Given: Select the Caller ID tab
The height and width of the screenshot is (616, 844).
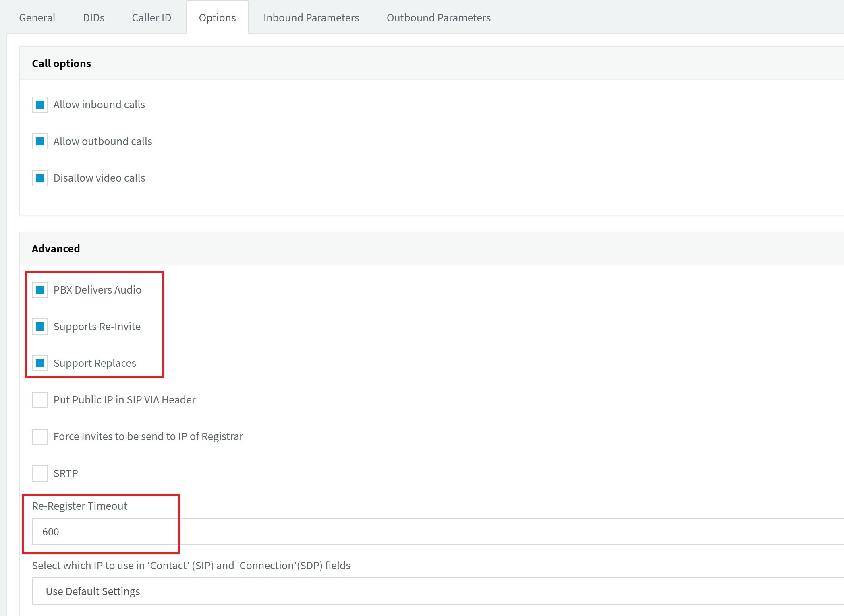Looking at the screenshot, I should point(151,18).
